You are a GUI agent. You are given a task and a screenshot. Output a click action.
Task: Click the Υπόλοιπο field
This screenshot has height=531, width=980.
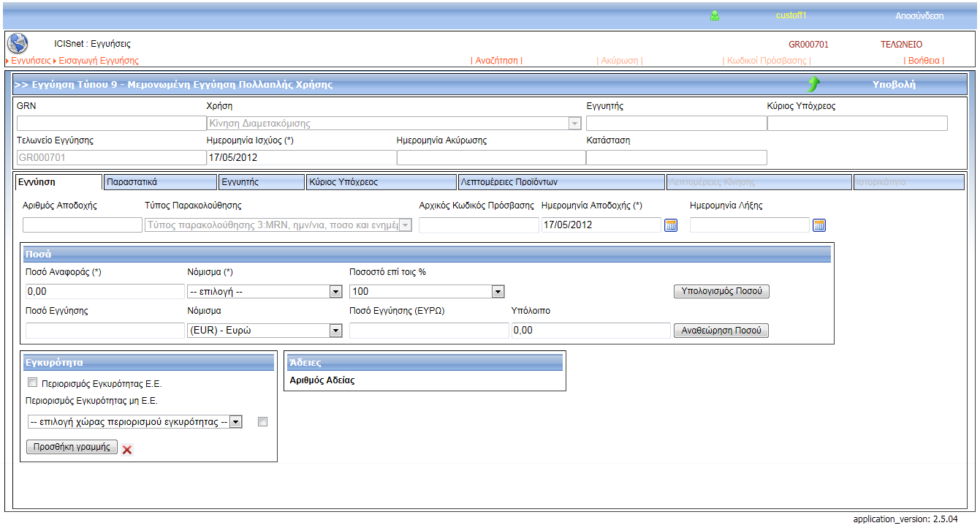[591, 331]
